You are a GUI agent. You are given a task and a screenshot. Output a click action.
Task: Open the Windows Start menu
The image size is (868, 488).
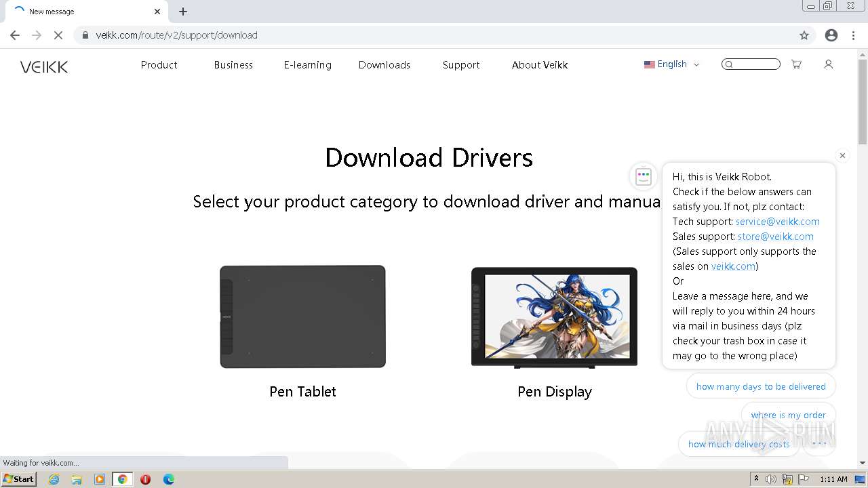tap(18, 479)
